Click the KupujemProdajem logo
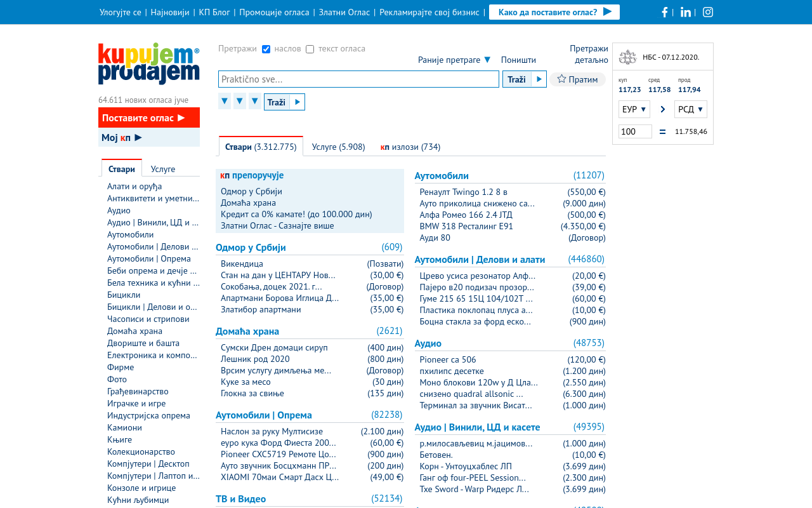Viewport: 812px width, 508px height. 149,63
